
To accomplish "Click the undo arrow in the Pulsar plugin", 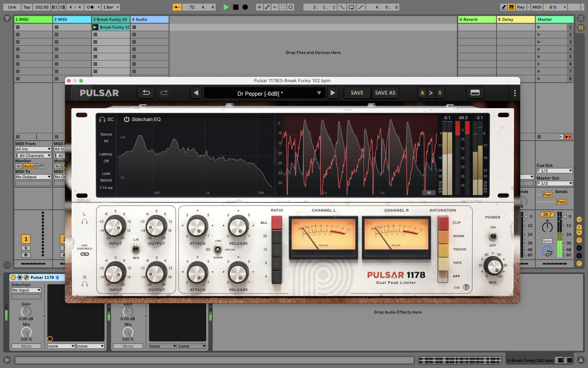I will click(x=146, y=93).
